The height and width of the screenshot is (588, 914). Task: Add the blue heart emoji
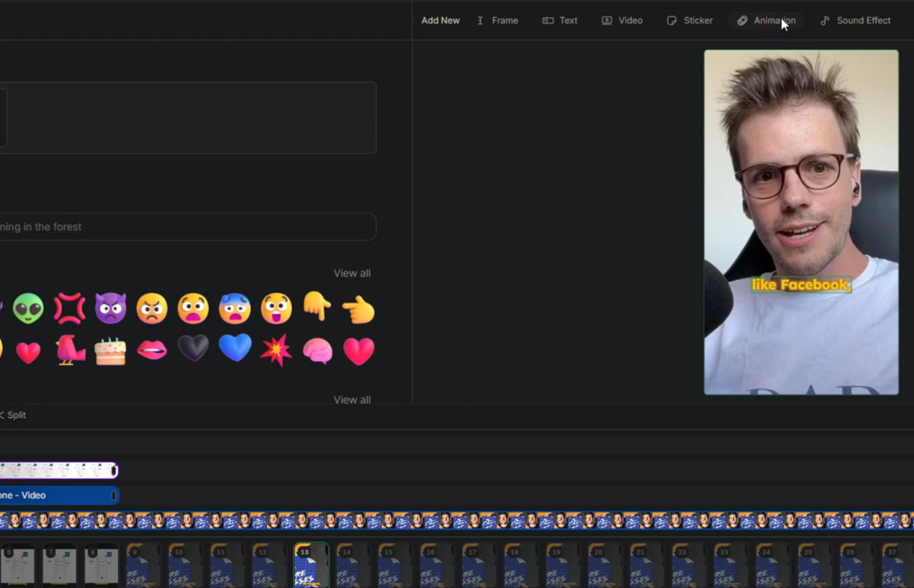click(x=235, y=349)
